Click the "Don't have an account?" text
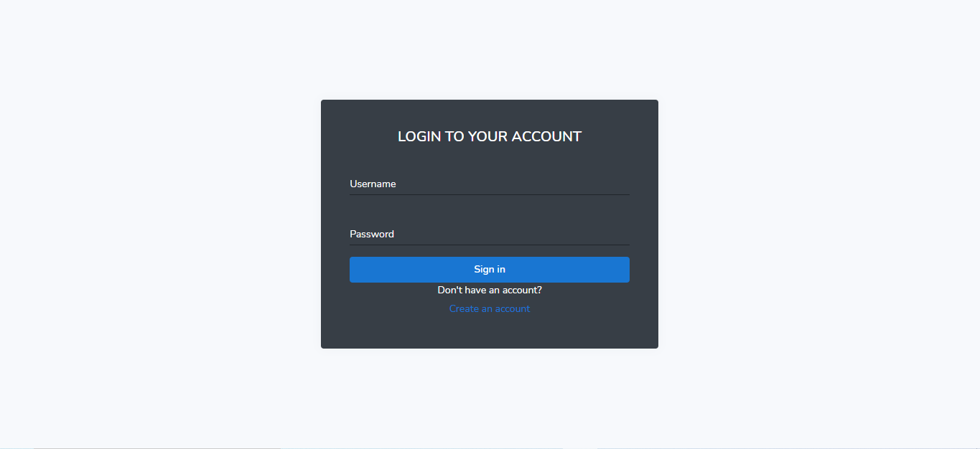This screenshot has height=449, width=980. pyautogui.click(x=490, y=290)
